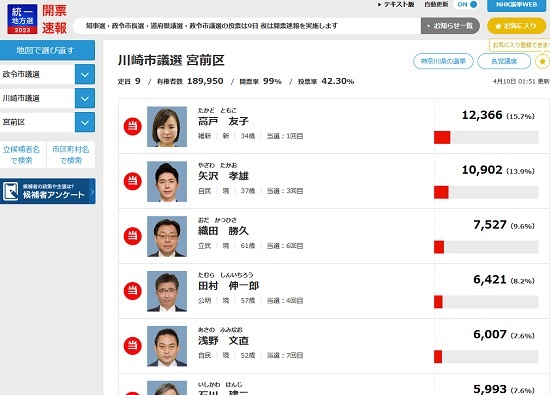Expand the 政令市議選 dropdown arrow
550x395 pixels.
coord(85,74)
